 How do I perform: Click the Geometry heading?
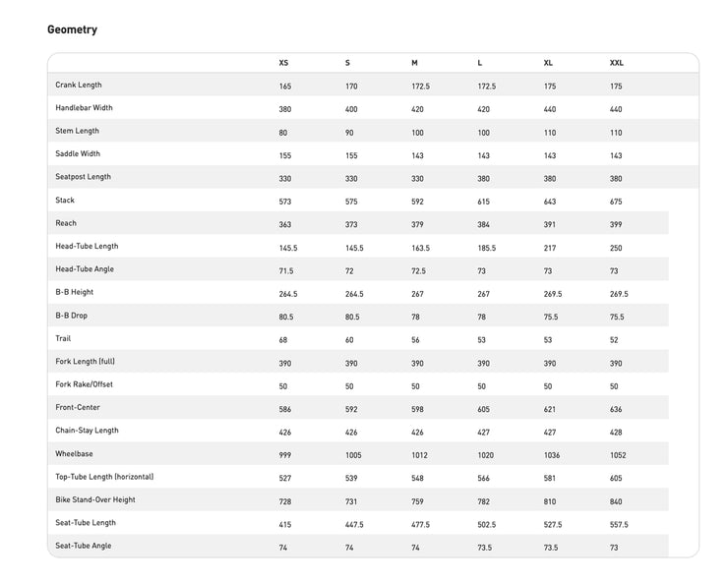point(72,29)
